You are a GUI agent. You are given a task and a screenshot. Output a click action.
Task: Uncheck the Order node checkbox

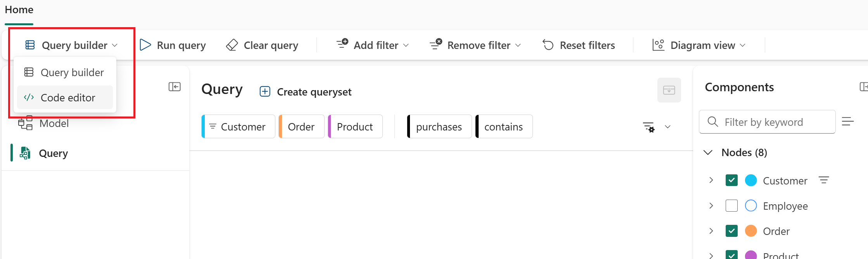coord(731,231)
